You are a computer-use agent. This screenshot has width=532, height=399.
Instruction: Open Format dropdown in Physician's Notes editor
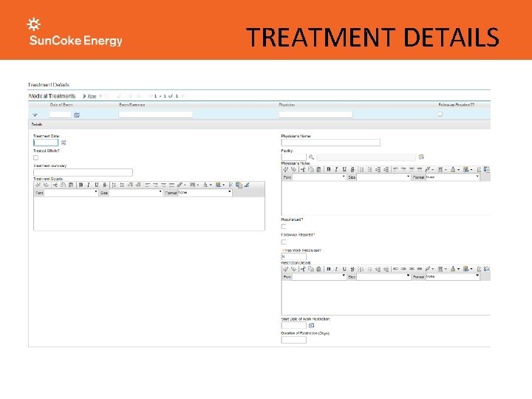point(453,177)
